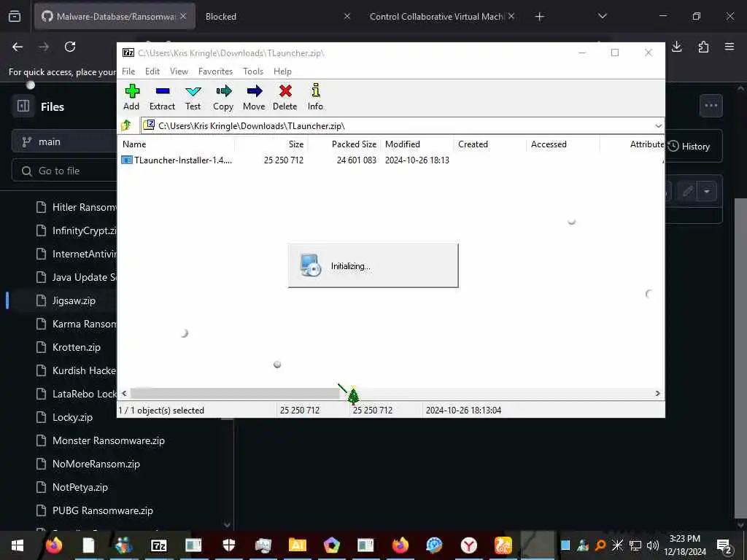Click the red Delete icon in 7-Zip
This screenshot has width=747, height=560.
(x=285, y=98)
